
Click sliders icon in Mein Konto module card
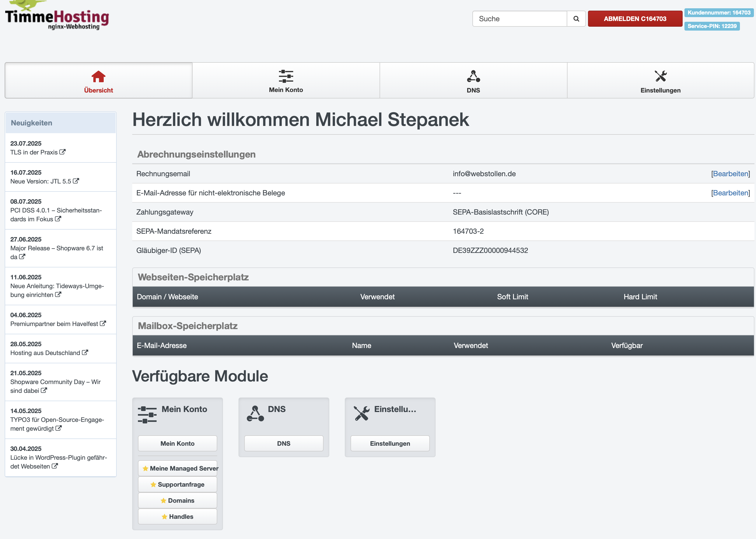click(x=147, y=415)
